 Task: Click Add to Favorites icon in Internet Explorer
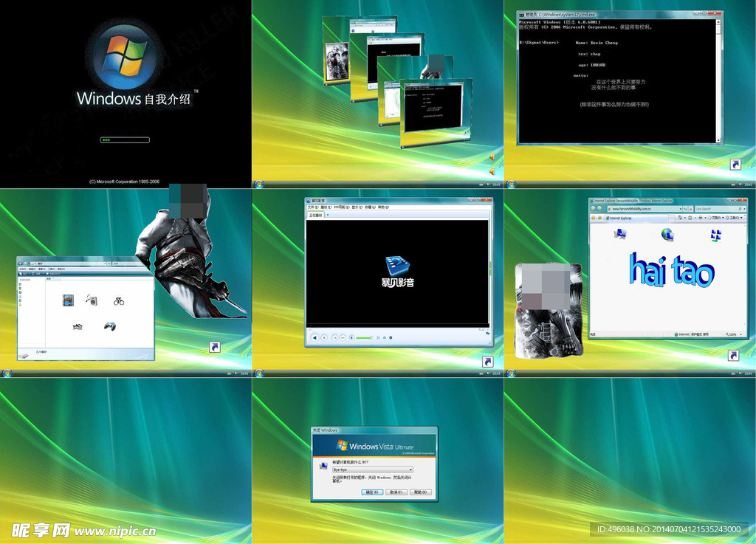click(599, 218)
